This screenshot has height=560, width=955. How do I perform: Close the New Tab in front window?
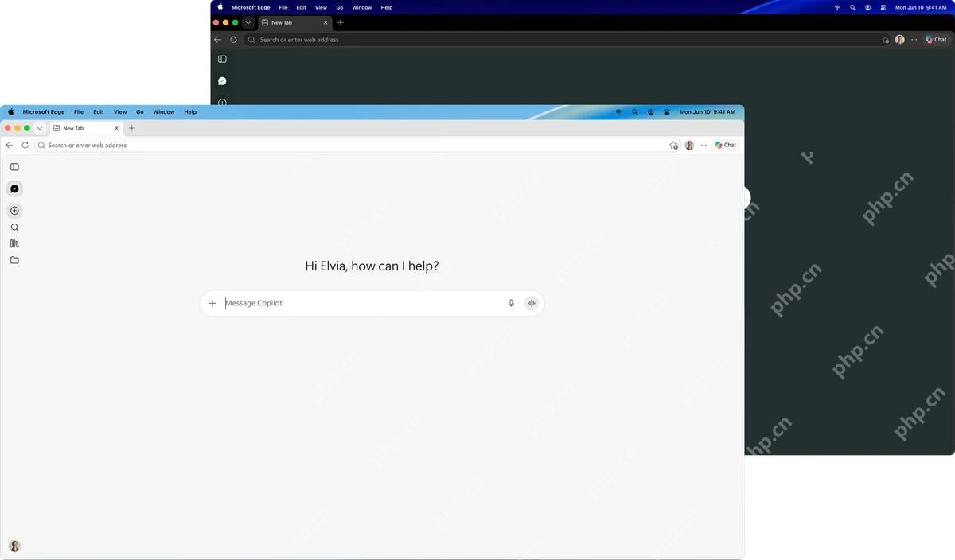[117, 128]
